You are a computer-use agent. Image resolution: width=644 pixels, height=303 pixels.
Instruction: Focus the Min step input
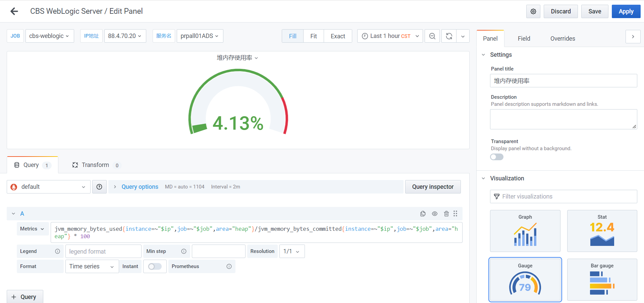tap(219, 251)
